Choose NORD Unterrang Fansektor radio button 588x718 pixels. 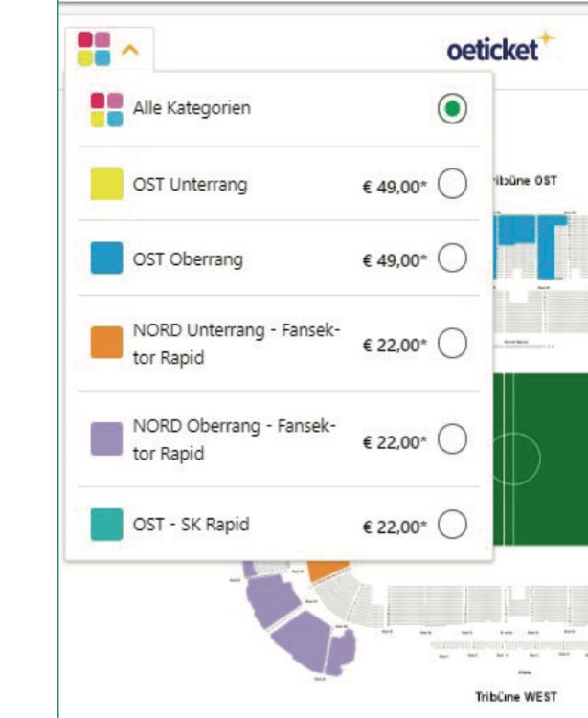(452, 344)
